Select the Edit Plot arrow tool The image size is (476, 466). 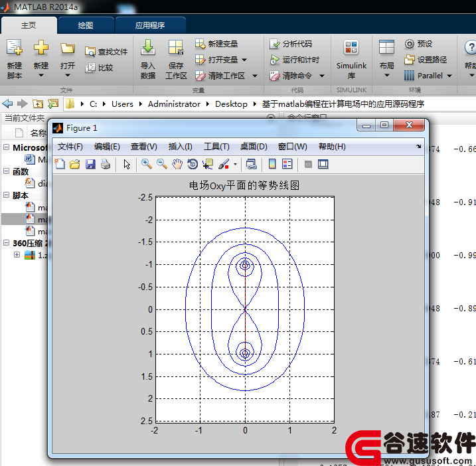coord(127,164)
